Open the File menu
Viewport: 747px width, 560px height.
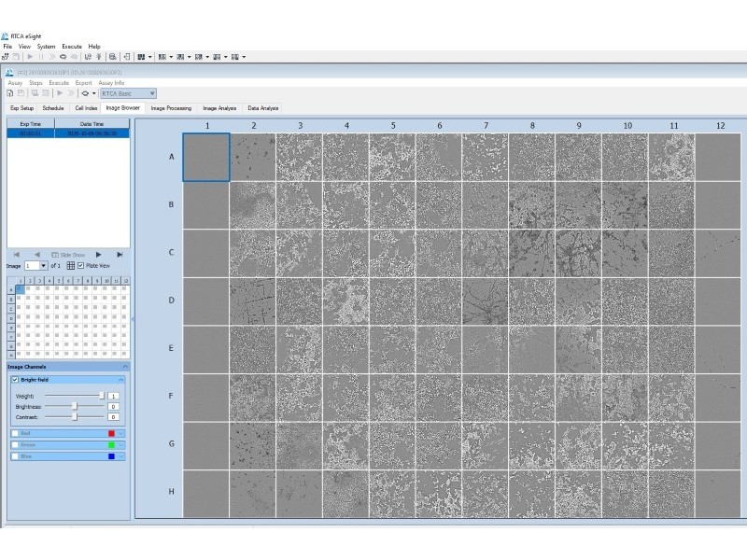click(x=7, y=46)
